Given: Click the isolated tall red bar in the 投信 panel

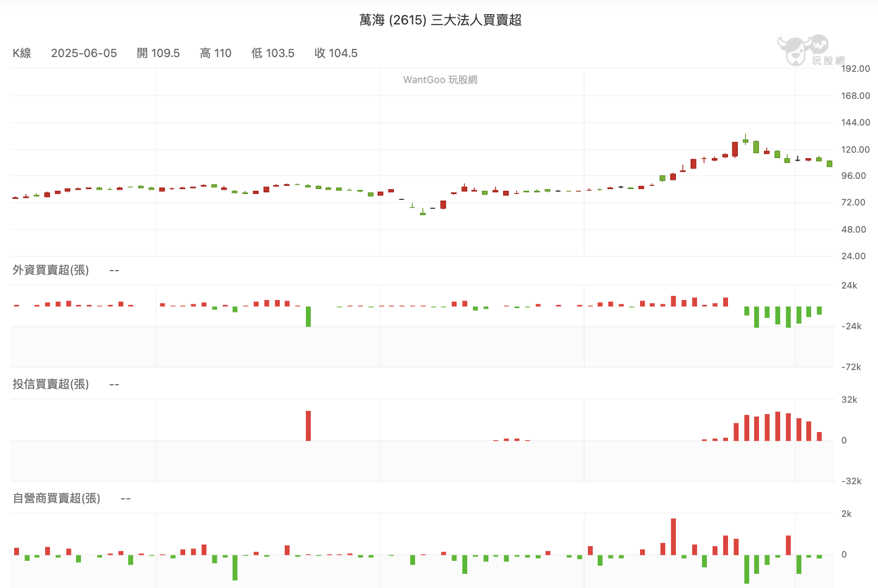Looking at the screenshot, I should pos(308,426).
